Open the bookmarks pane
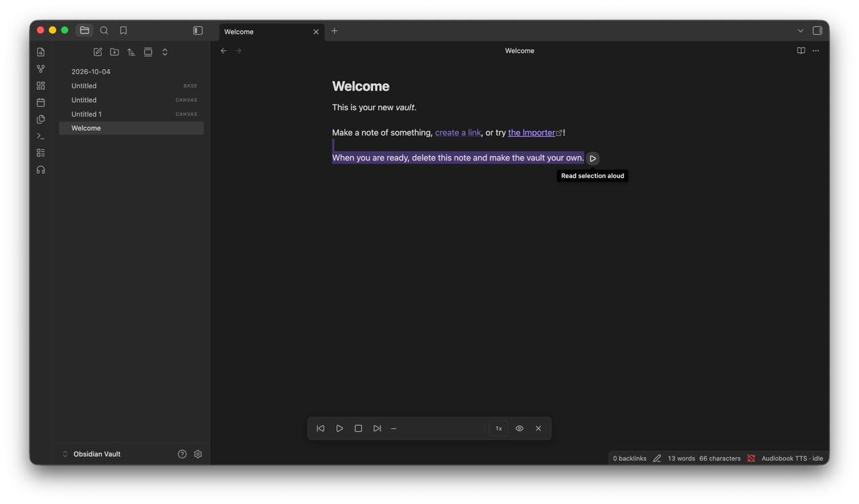The image size is (859, 504). click(x=123, y=30)
